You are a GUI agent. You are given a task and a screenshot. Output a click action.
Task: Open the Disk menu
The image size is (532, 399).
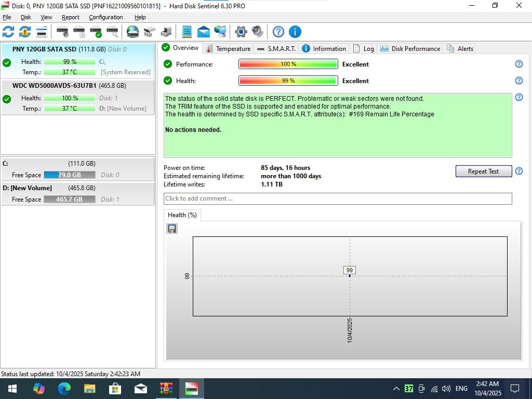(26, 17)
